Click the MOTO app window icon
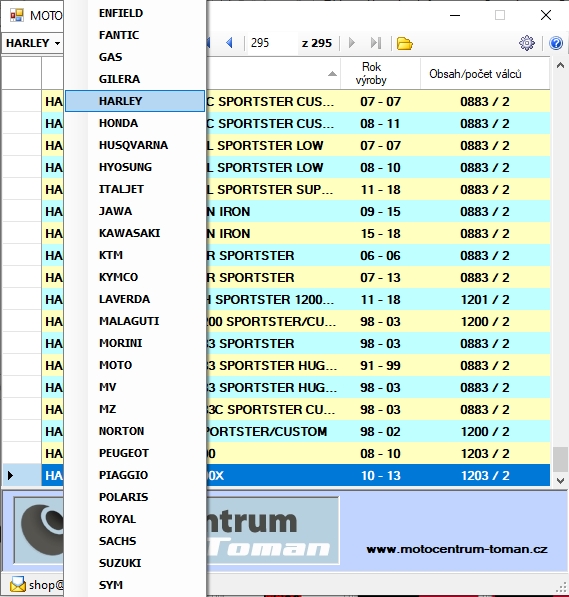569x597 pixels. (17, 15)
